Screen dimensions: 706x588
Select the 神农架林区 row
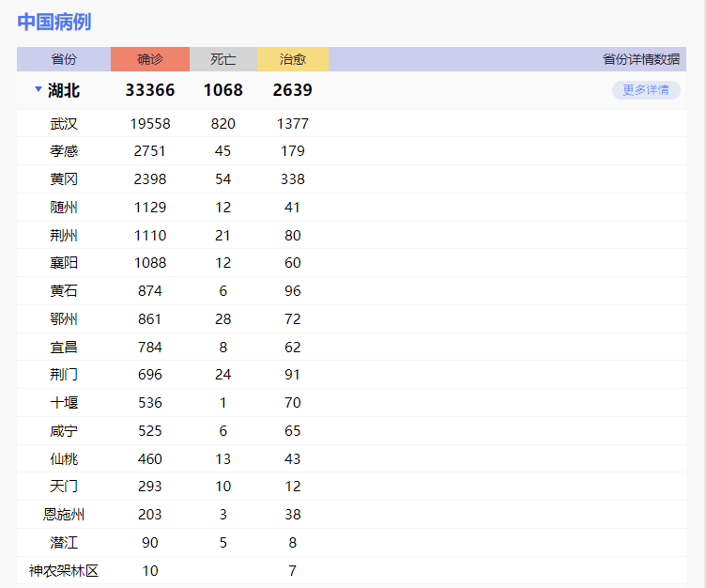pyautogui.click(x=64, y=571)
